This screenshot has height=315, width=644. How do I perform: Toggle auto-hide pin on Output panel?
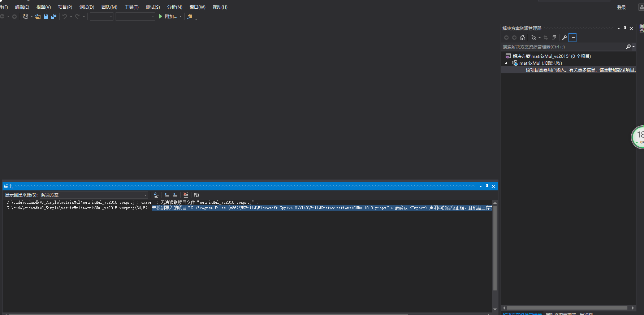[487, 186]
